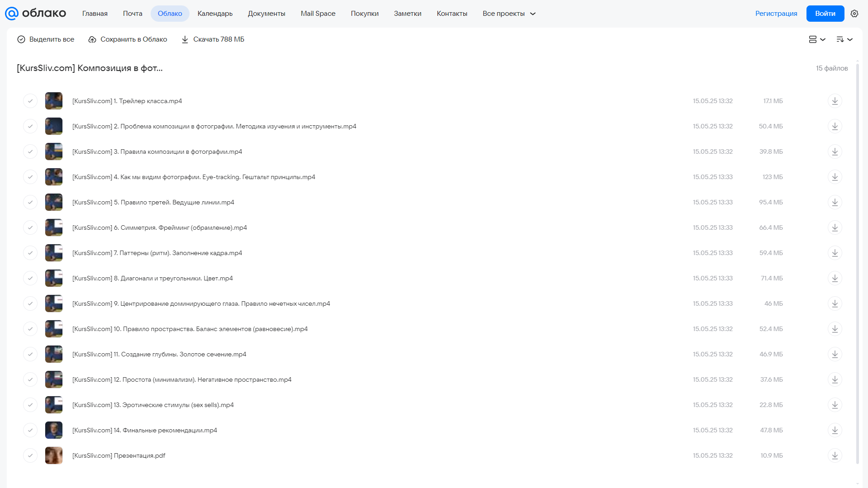The height and width of the screenshot is (488, 868).
Task: Check the '13. Эротические стимулы' file checkbox
Action: point(30,405)
